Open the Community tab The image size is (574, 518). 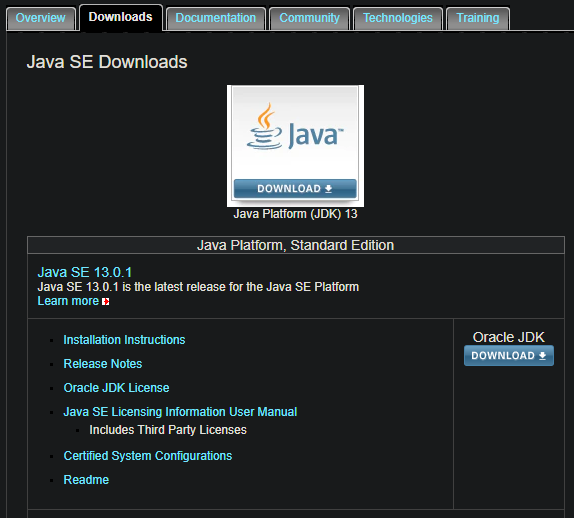(309, 18)
